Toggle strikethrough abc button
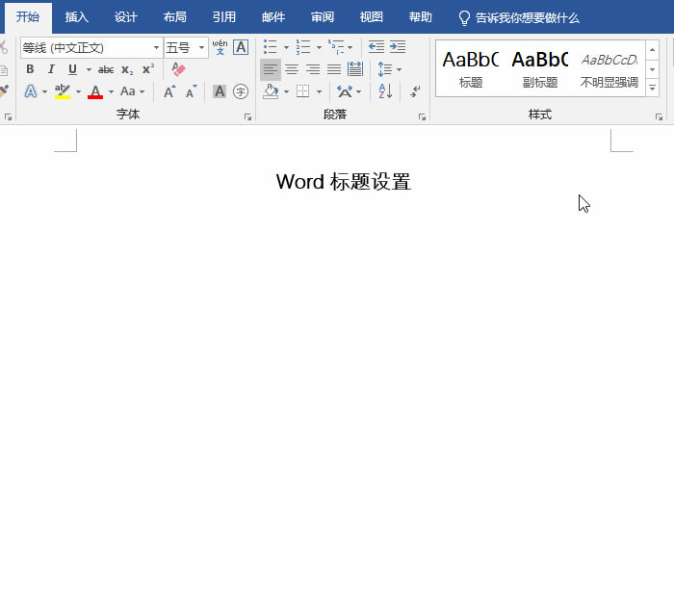The width and height of the screenshot is (674, 616). tap(106, 69)
